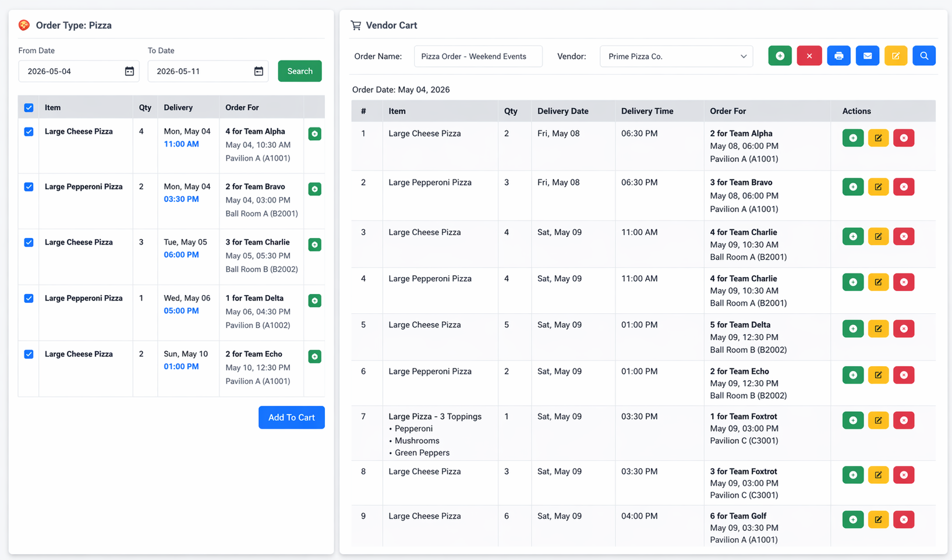Delete the 6 for Team Golf cart entry

tap(904, 519)
